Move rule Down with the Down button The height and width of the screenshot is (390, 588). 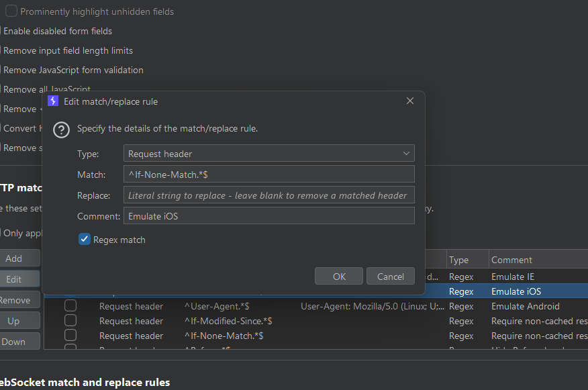coord(19,342)
